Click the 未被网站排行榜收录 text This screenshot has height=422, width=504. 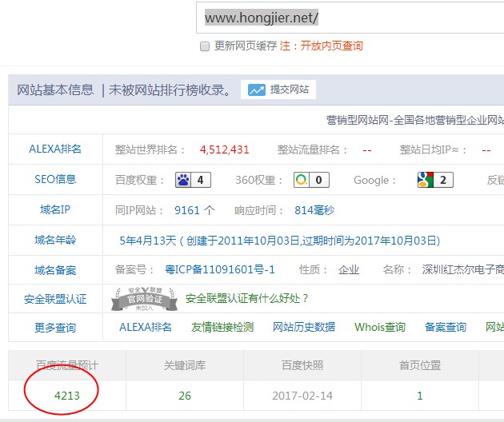click(x=170, y=90)
